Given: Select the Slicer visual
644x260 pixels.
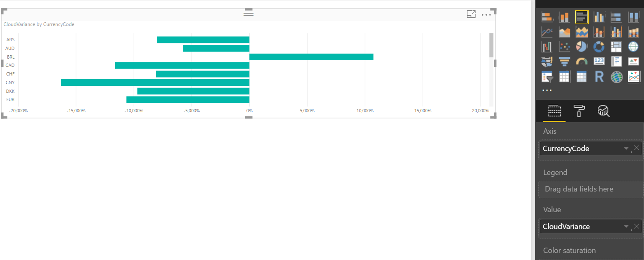Looking at the screenshot, I should [547, 77].
